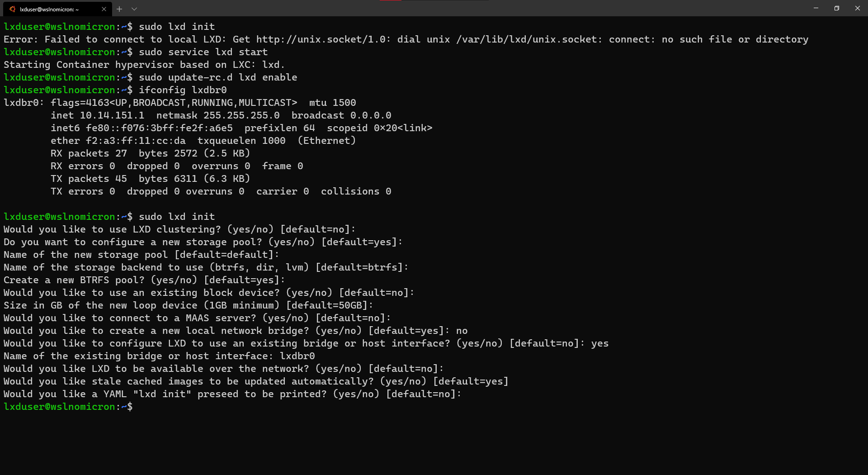This screenshot has height=475, width=868.
Task: Open a new tab with the plus button
Action: point(119,9)
